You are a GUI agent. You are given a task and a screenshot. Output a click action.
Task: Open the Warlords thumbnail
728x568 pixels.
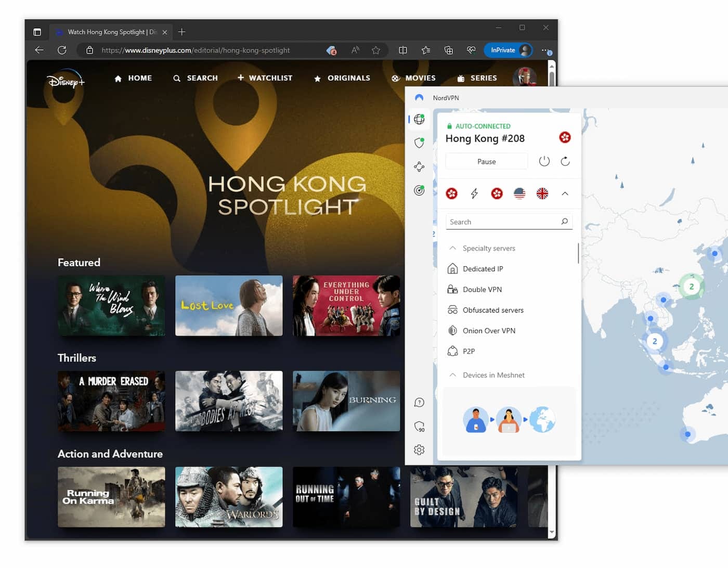click(x=229, y=497)
